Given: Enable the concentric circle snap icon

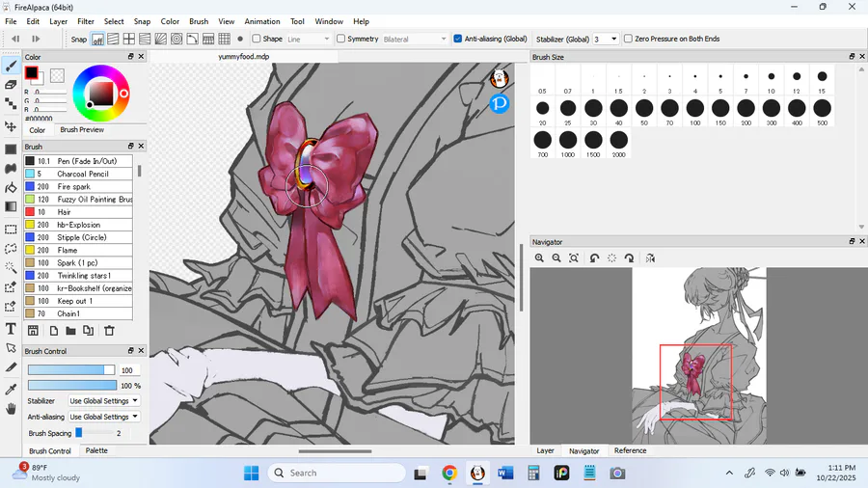Looking at the screenshot, I should 176,39.
